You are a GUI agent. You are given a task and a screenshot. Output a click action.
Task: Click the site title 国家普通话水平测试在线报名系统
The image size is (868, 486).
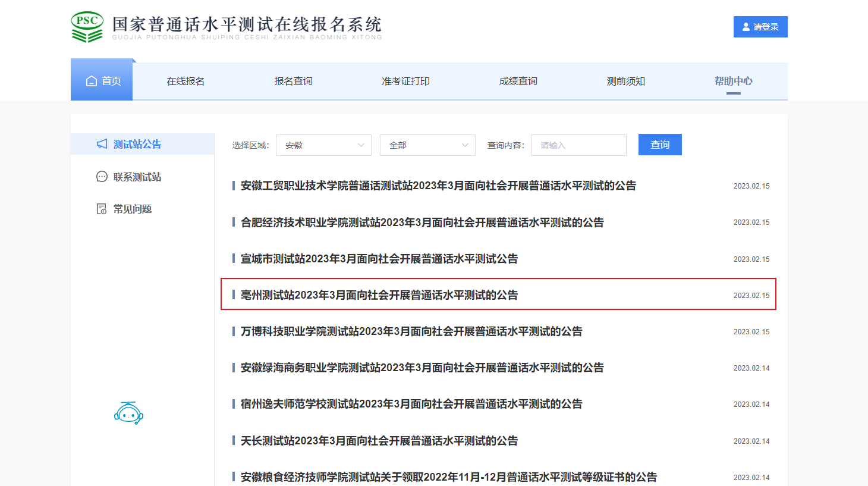(247, 24)
